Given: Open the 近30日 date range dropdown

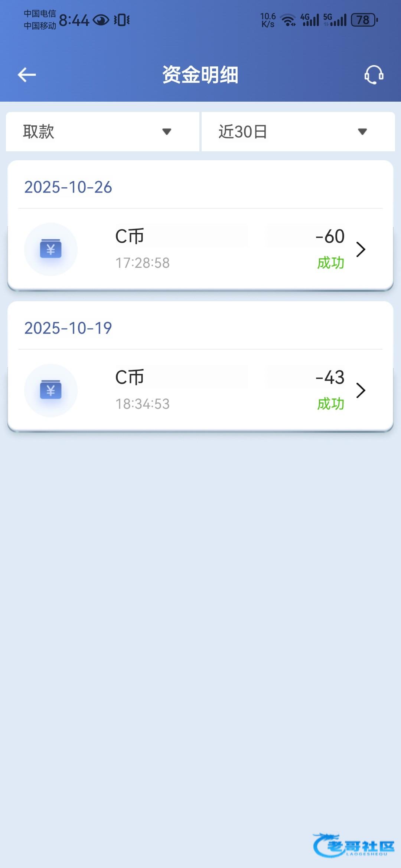Looking at the screenshot, I should point(298,132).
